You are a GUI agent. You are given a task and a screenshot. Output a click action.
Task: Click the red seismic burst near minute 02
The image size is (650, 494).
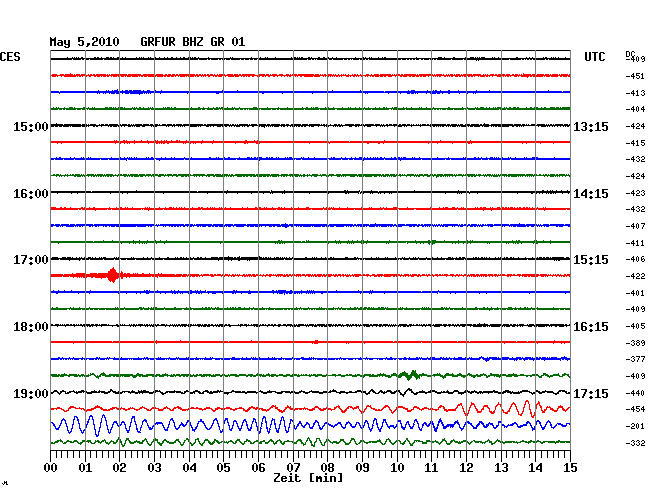point(112,275)
